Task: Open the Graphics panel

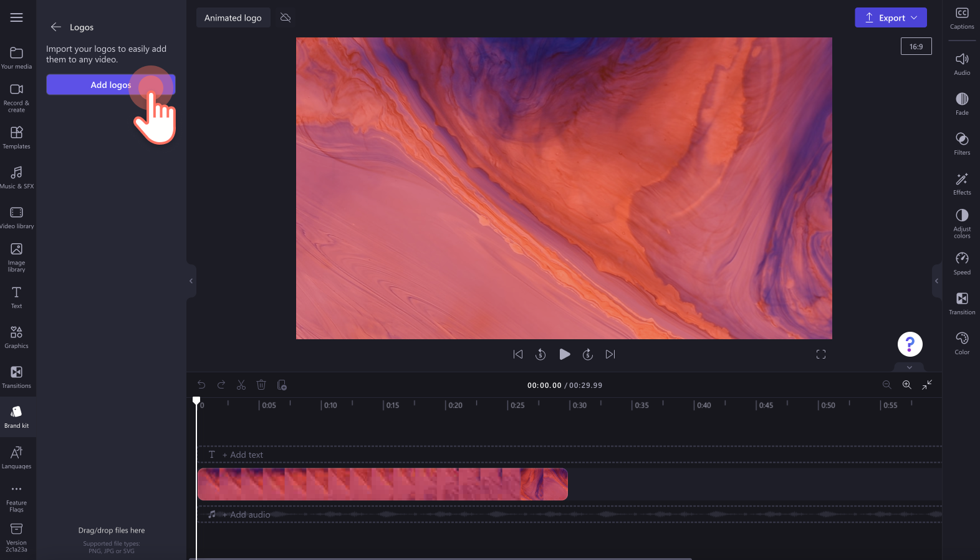Action: pyautogui.click(x=17, y=337)
